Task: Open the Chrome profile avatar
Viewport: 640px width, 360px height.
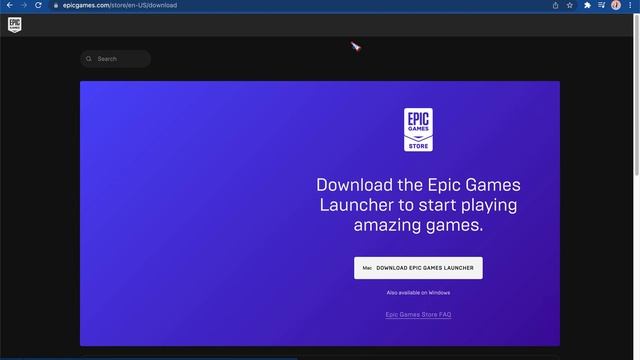Action: pyautogui.click(x=616, y=5)
